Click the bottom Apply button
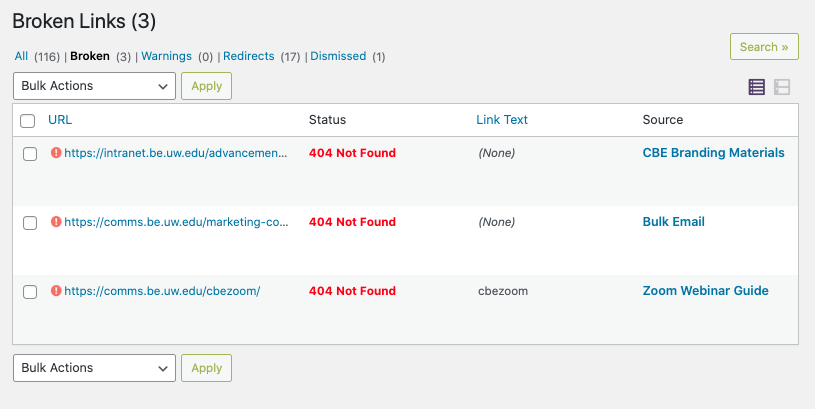 (206, 368)
